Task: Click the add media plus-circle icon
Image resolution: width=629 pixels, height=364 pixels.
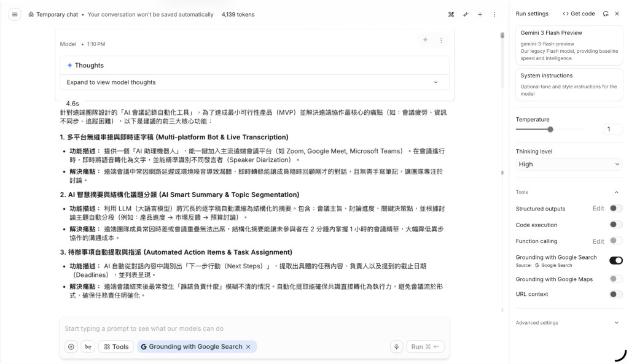Action: click(x=71, y=347)
